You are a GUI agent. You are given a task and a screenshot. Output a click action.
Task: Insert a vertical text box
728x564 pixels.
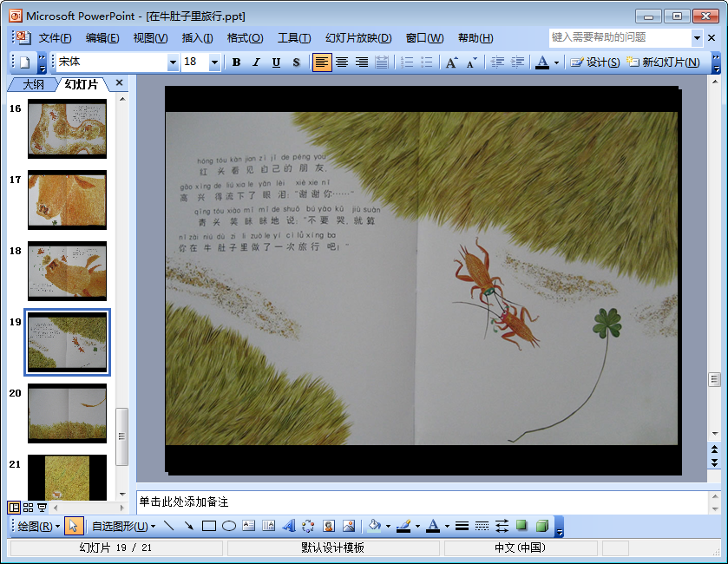[x=269, y=526]
